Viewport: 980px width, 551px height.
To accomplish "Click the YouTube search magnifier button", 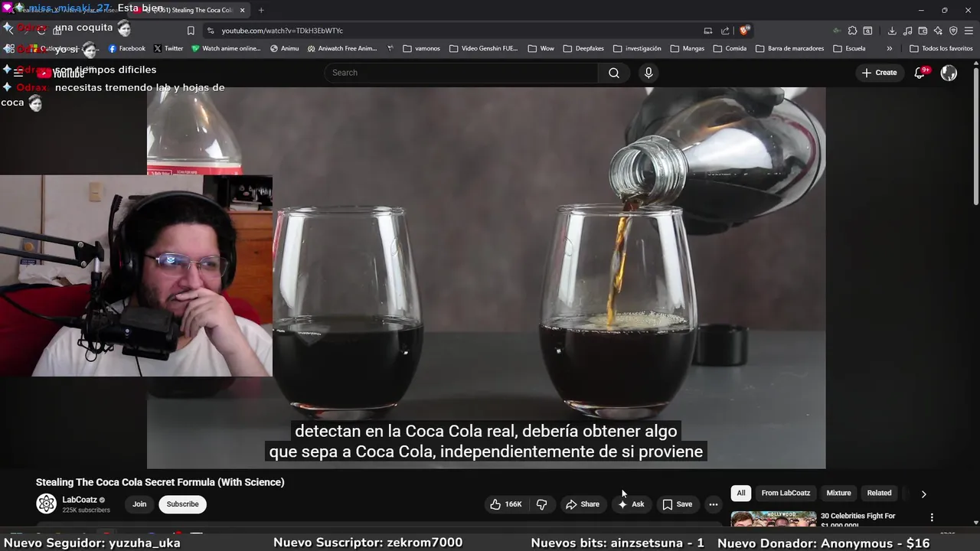I will pos(614,73).
